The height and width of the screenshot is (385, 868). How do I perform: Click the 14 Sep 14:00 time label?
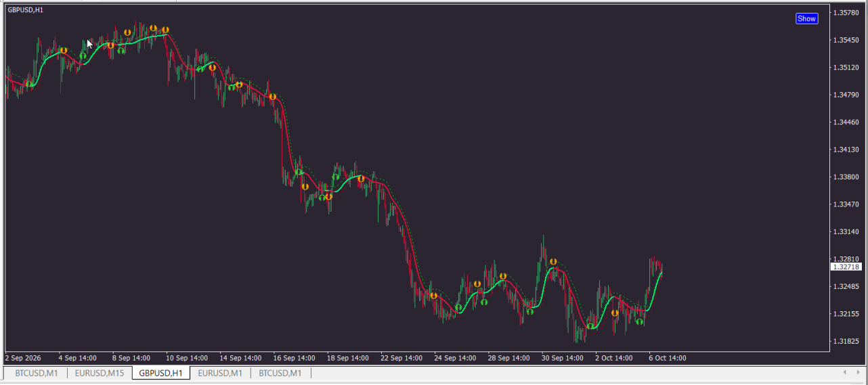click(x=240, y=358)
